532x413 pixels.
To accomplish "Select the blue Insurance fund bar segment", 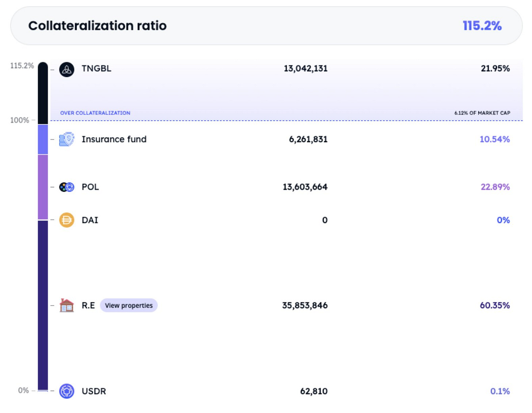I will (43, 139).
